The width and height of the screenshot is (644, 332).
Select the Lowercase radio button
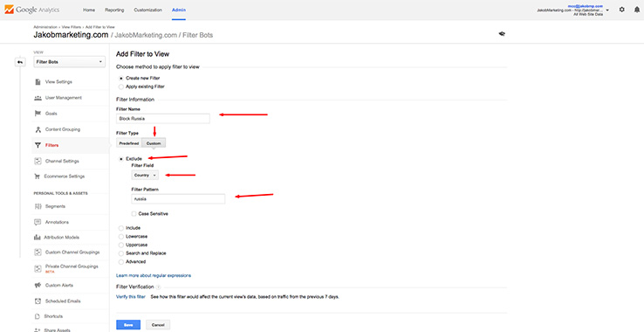click(120, 237)
